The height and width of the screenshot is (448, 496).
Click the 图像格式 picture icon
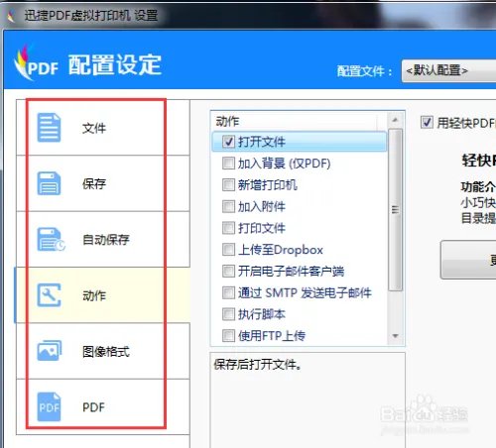50,351
